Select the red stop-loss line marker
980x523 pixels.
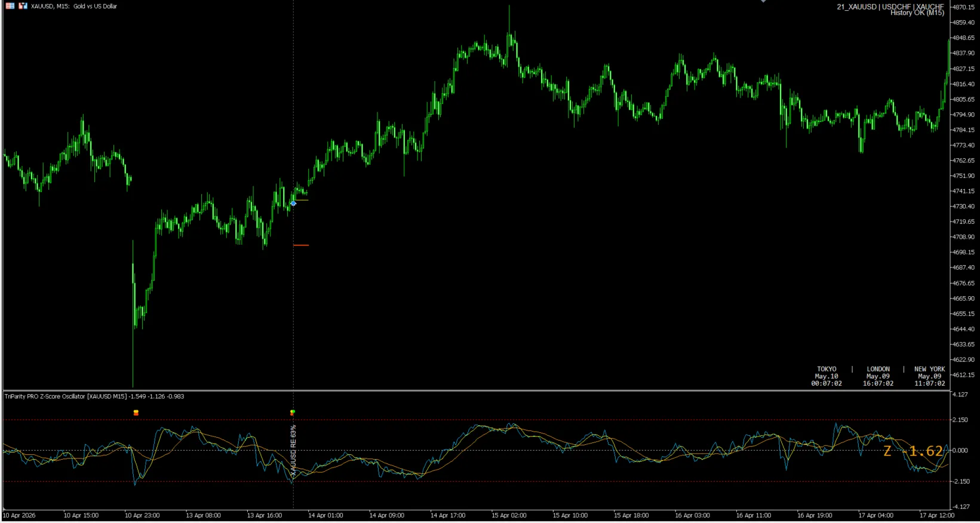coord(301,245)
